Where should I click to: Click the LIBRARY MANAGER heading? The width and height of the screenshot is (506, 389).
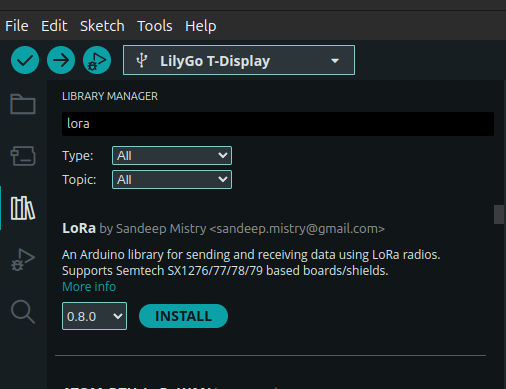110,96
